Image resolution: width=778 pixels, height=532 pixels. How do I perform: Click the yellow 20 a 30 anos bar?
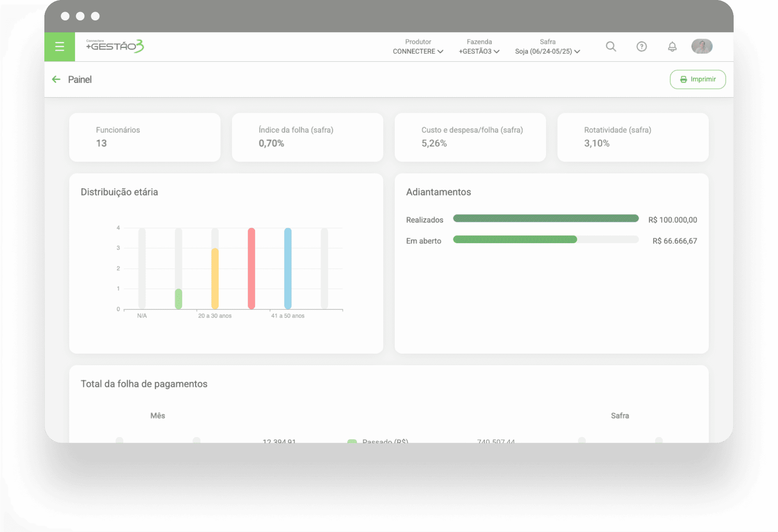(215, 279)
